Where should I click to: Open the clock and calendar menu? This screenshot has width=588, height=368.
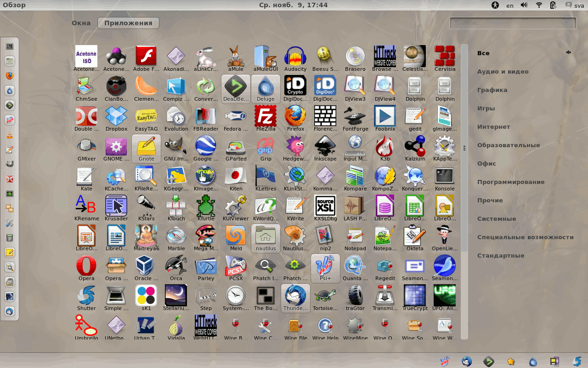click(x=294, y=5)
